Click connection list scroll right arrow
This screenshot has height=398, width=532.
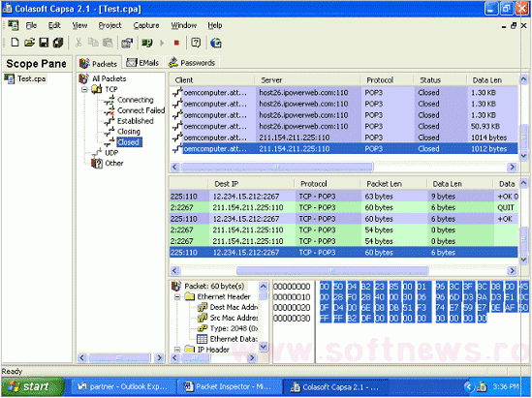tap(512, 167)
